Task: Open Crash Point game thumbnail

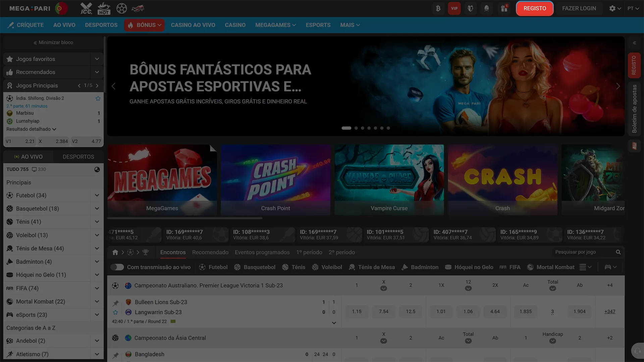Action: click(275, 180)
